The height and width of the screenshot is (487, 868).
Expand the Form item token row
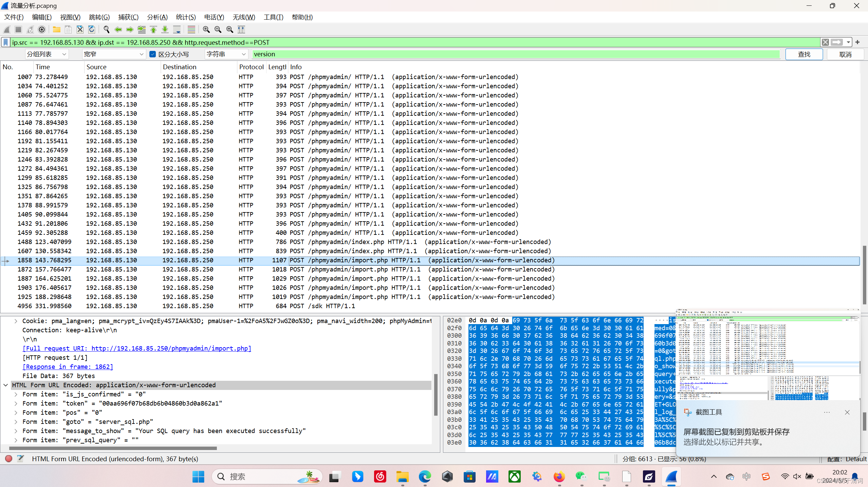click(x=16, y=403)
